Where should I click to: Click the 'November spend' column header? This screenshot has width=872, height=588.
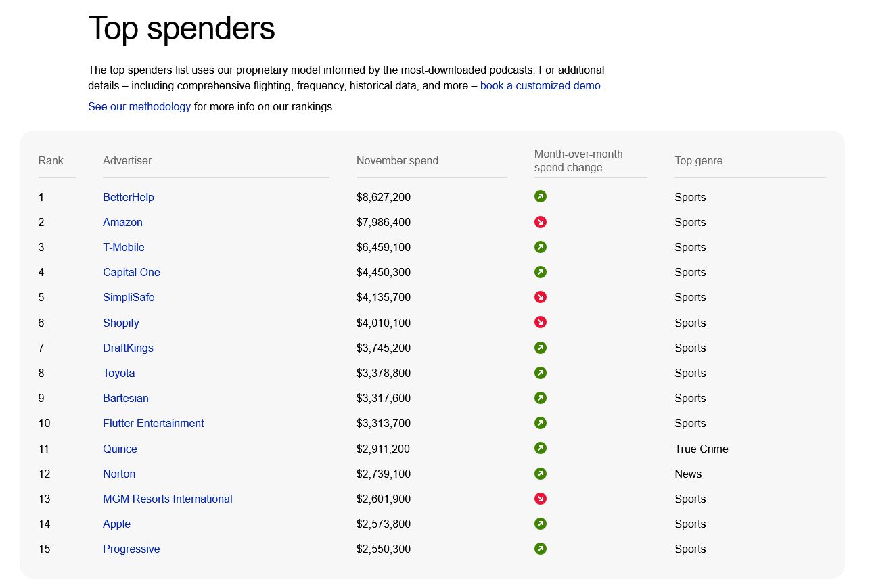[397, 161]
